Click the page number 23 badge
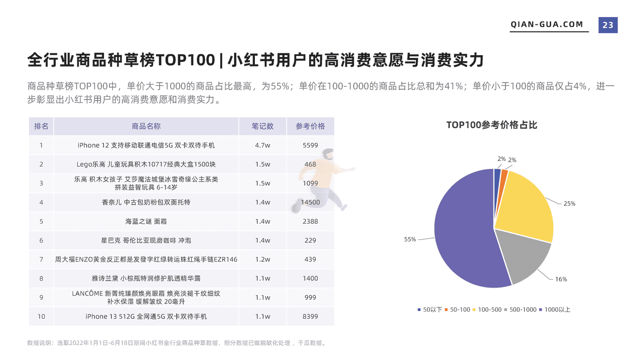 [608, 25]
